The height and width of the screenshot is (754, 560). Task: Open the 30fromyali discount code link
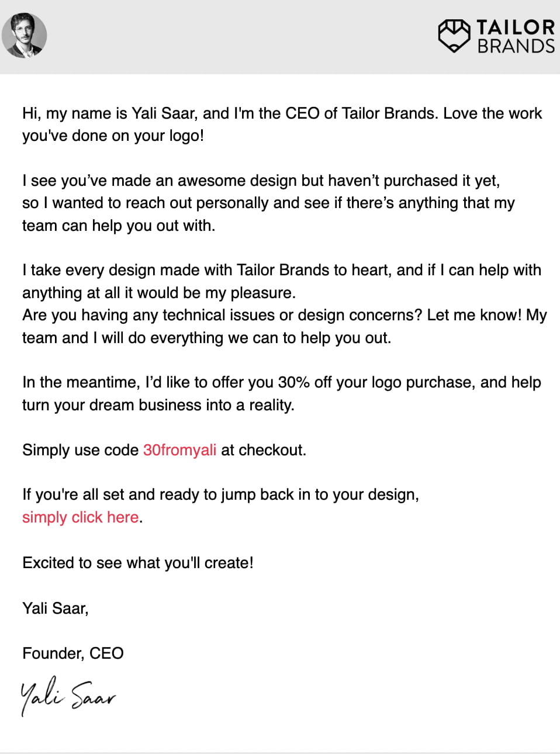[x=179, y=450]
